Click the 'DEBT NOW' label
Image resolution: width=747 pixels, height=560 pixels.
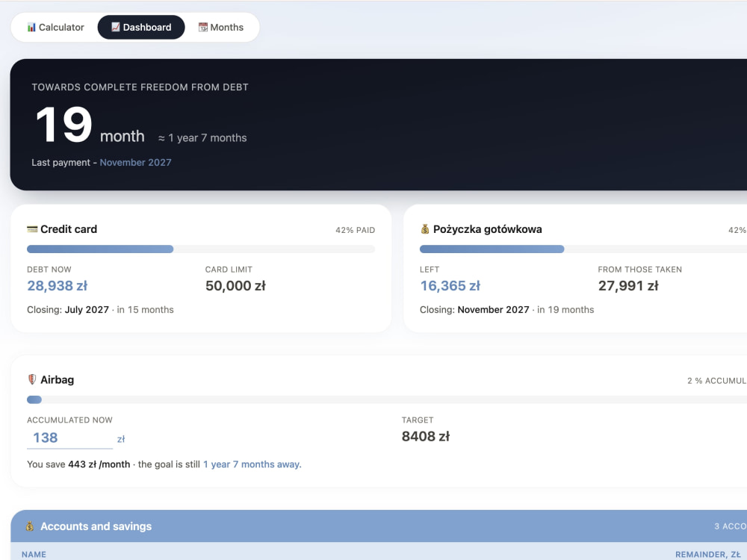coord(49,270)
